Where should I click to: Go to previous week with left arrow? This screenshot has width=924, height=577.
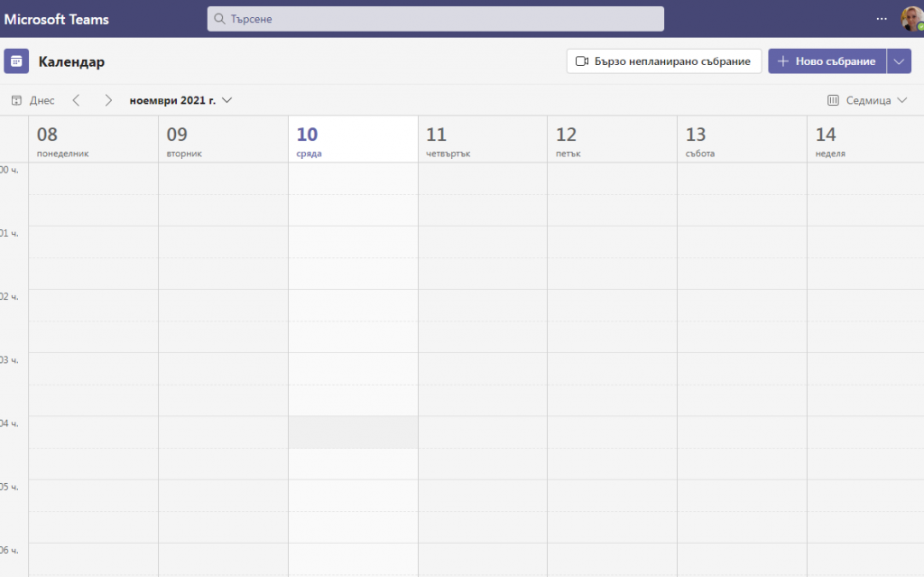coord(77,100)
